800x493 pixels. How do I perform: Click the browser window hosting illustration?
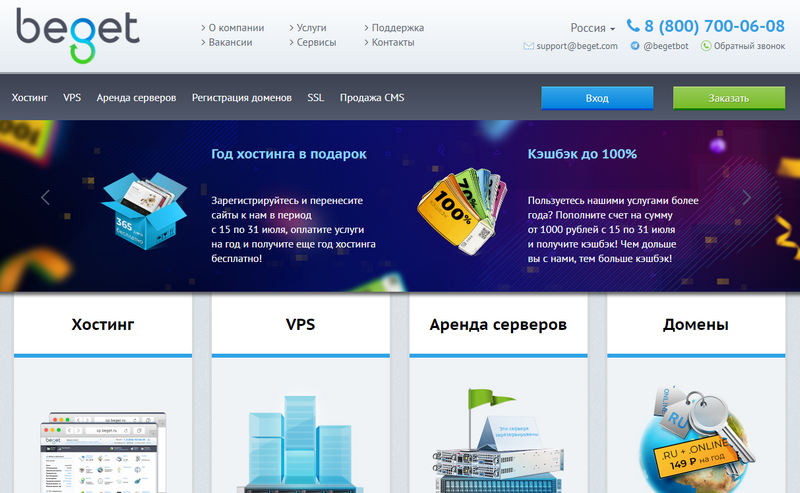[104, 451]
